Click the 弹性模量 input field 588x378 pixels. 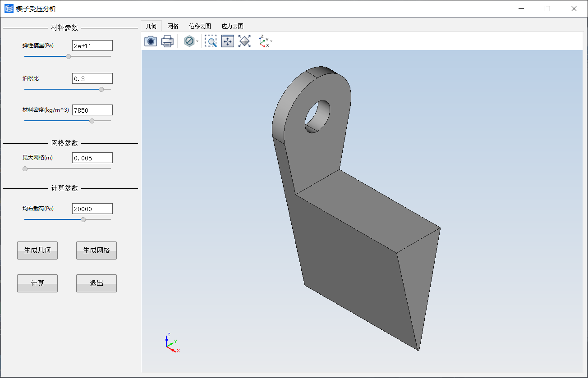pos(92,46)
